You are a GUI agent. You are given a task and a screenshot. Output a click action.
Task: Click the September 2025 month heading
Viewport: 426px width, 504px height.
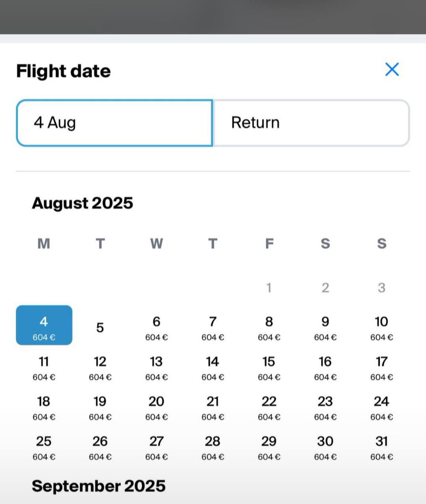[x=99, y=486]
